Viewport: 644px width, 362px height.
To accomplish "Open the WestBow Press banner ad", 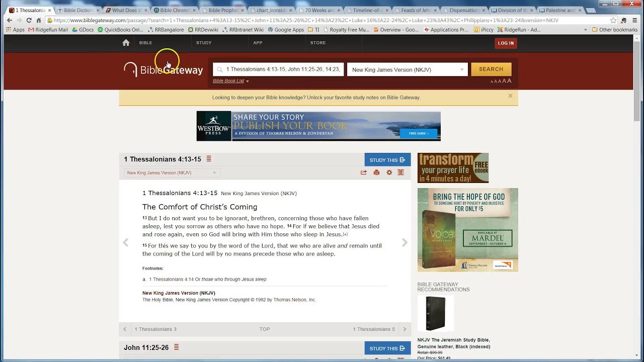I will tap(318, 126).
